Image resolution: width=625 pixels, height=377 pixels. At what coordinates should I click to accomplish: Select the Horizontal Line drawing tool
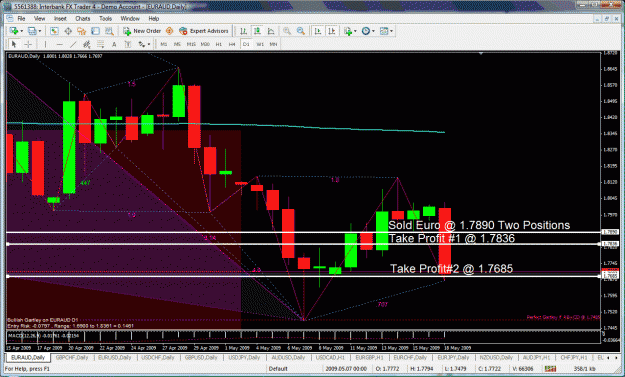point(59,44)
